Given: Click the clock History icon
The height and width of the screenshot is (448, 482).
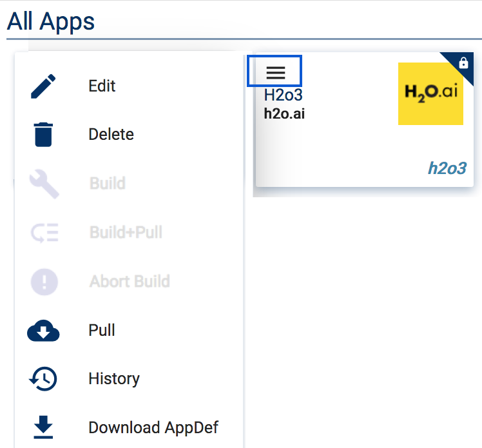Looking at the screenshot, I should coord(43,379).
